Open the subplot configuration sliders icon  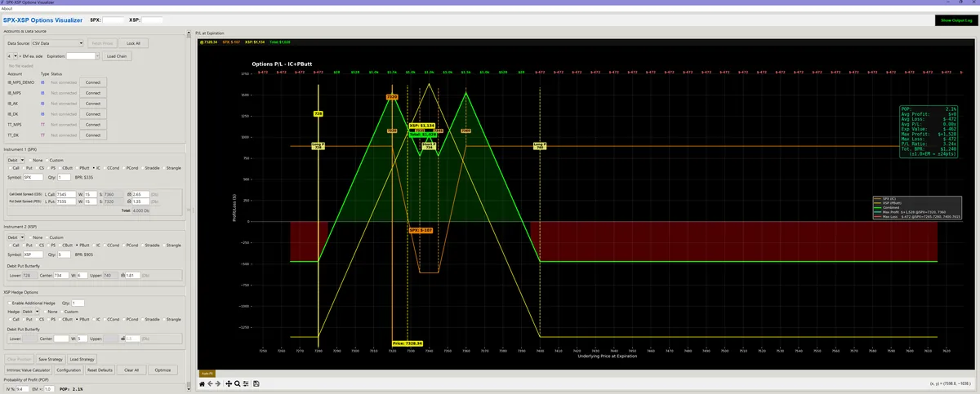tap(246, 383)
